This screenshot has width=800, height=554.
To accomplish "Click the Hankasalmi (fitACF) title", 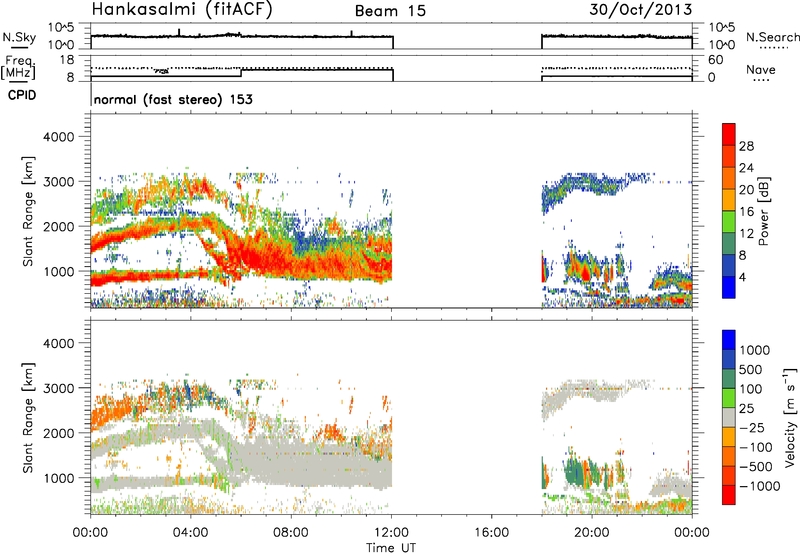I will click(182, 10).
